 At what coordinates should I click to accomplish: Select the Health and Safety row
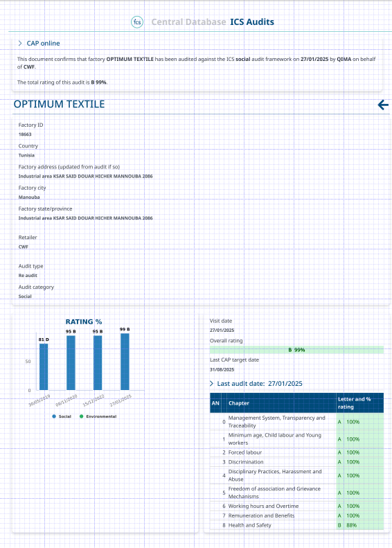click(x=296, y=525)
